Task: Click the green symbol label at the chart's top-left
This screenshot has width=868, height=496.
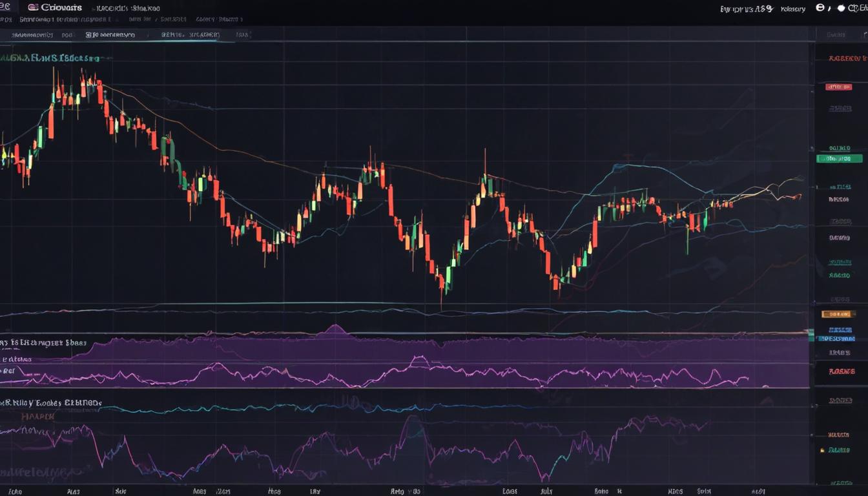Action: 52,58
